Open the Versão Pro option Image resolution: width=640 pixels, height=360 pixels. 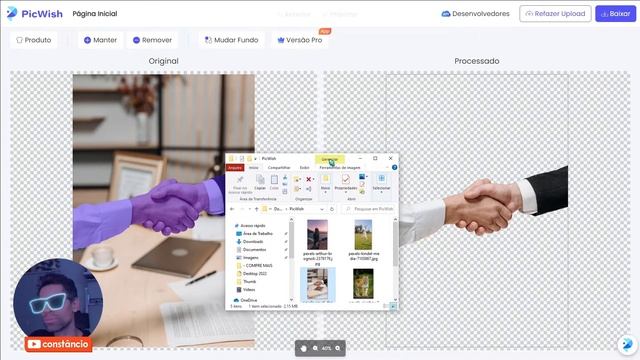pos(300,40)
